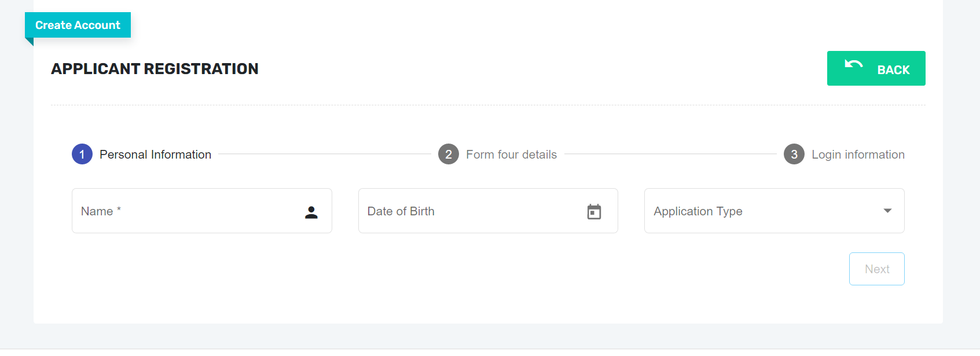Screen dimensions: 980x356
Task: Click the Name input field
Action: [191, 211]
